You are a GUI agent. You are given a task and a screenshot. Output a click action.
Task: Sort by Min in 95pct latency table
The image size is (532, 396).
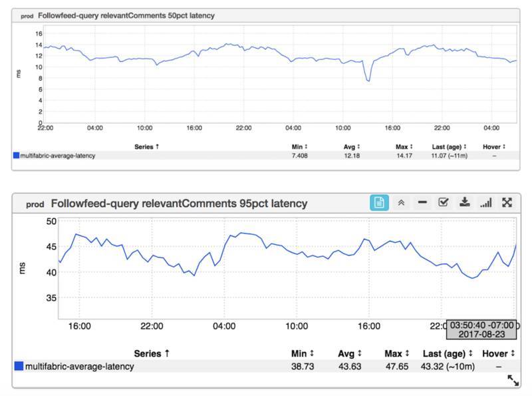point(303,353)
